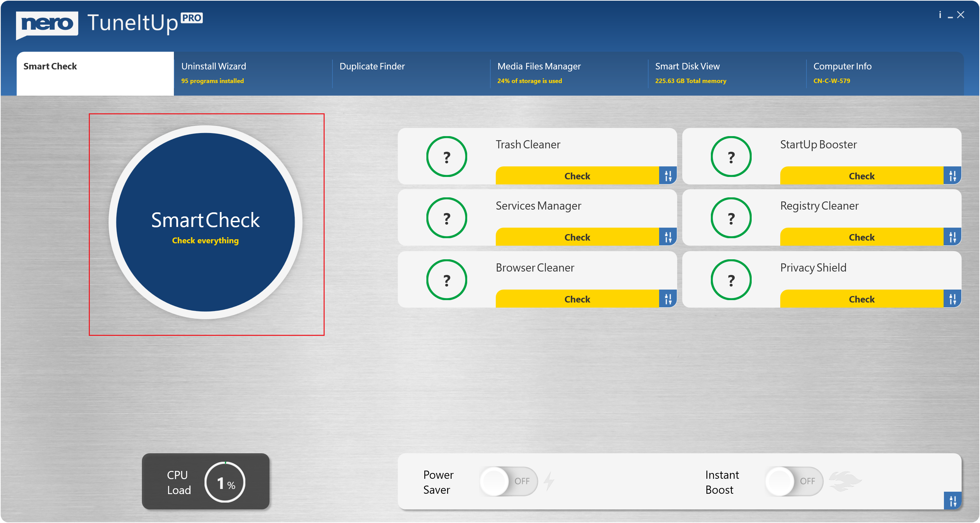The image size is (980, 523).
Task: Minimize the TuneItUp window
Action: click(950, 16)
